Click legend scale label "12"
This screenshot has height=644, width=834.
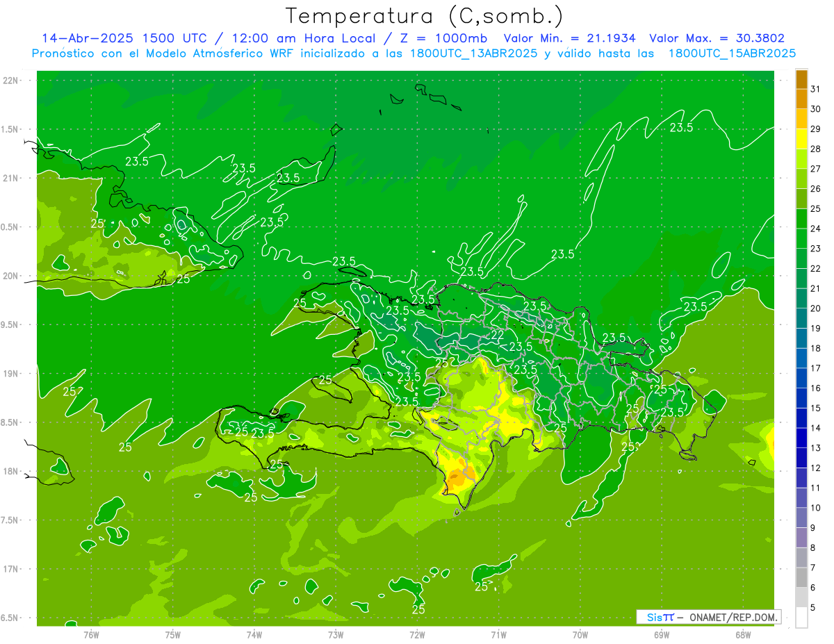coord(816,468)
